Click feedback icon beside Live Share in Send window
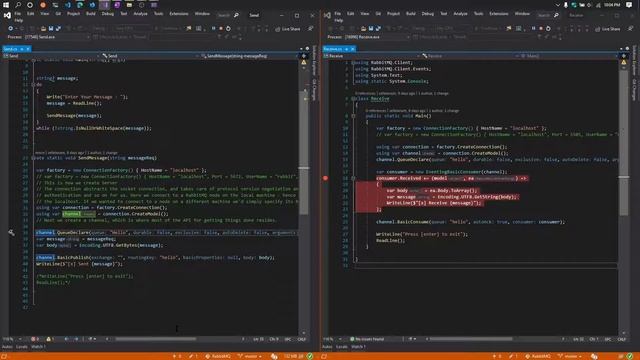 click(311, 29)
